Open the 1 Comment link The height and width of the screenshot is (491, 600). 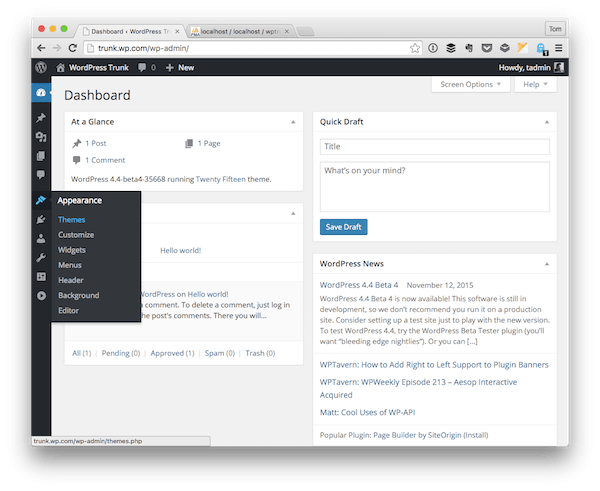[105, 160]
